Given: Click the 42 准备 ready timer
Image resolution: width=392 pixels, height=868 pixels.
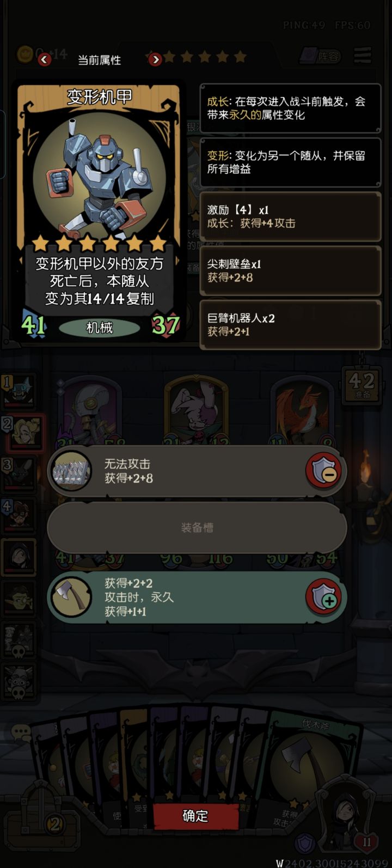Looking at the screenshot, I should [362, 385].
